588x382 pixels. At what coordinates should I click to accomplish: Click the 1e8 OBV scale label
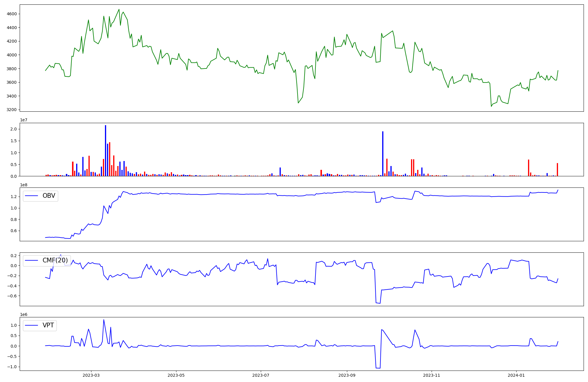(x=24, y=185)
